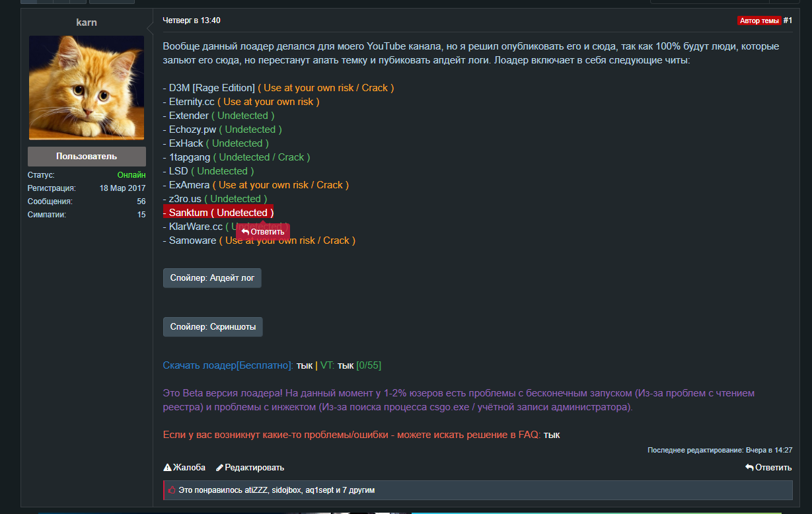
Task: Click the floating red Ответить popup
Action: pos(263,232)
